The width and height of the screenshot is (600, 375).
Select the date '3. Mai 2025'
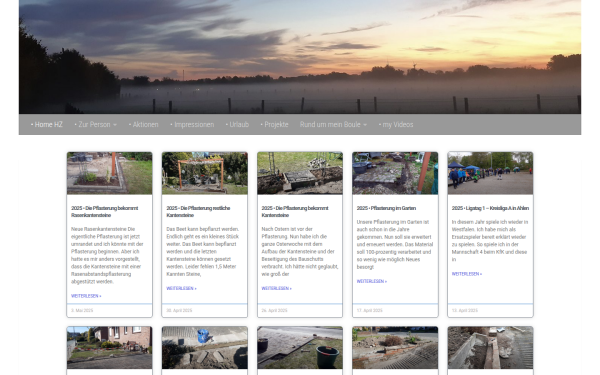point(82,310)
